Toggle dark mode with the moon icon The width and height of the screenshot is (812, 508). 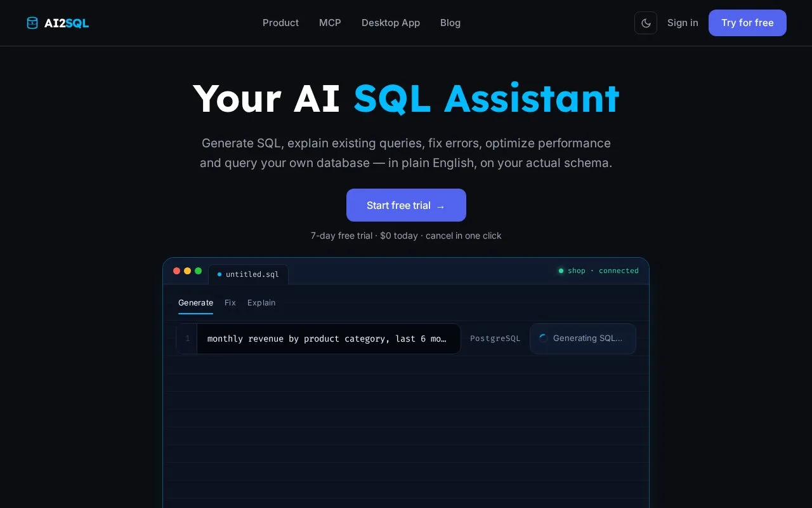coord(646,23)
